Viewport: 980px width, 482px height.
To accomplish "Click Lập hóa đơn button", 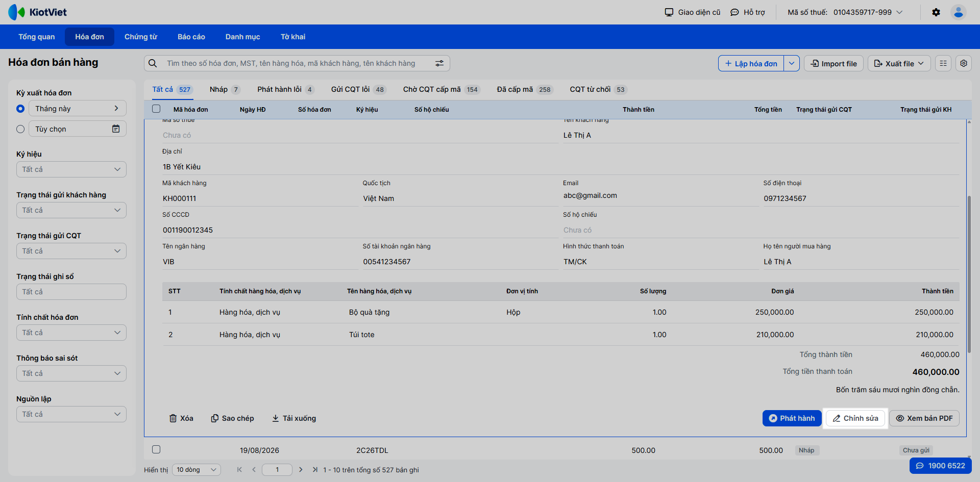I will pos(751,63).
